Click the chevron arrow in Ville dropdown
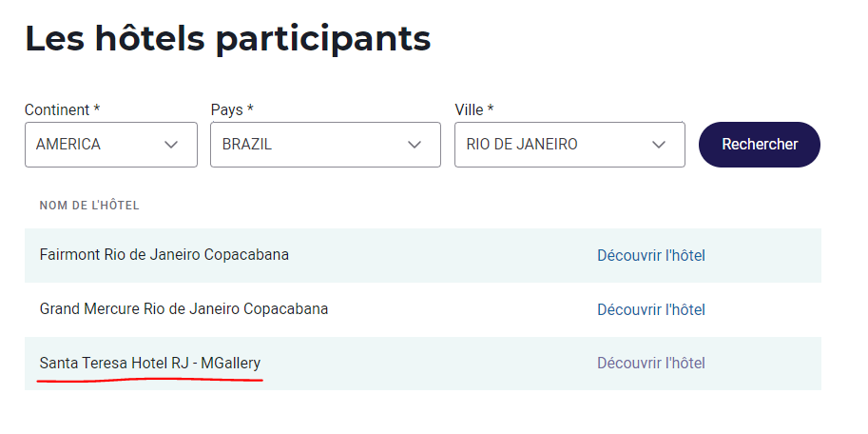 click(x=659, y=145)
